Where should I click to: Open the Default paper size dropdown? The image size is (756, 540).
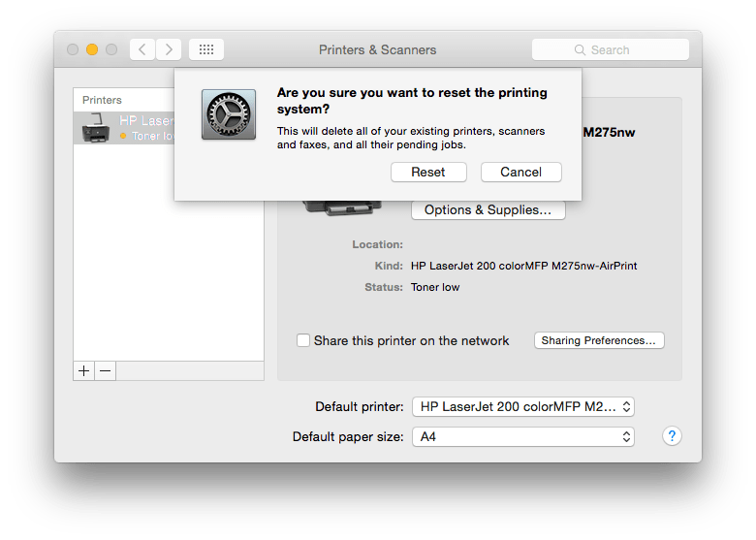coord(523,437)
